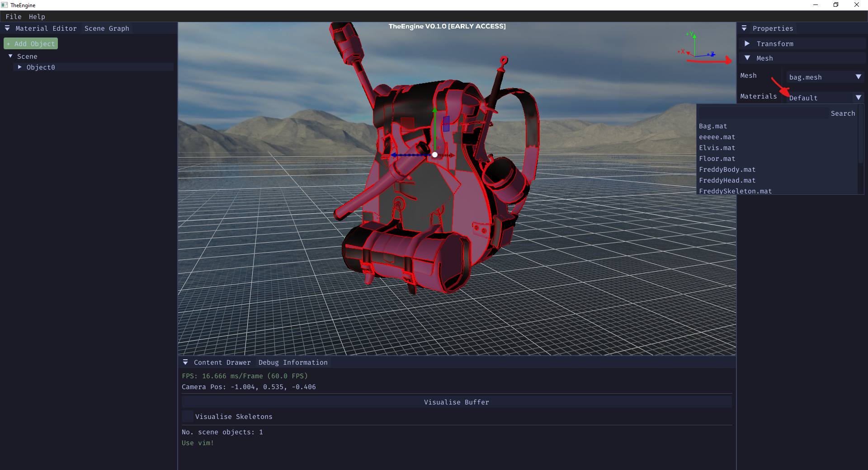Open the Default materials dropdown
868x470 pixels.
[825, 98]
